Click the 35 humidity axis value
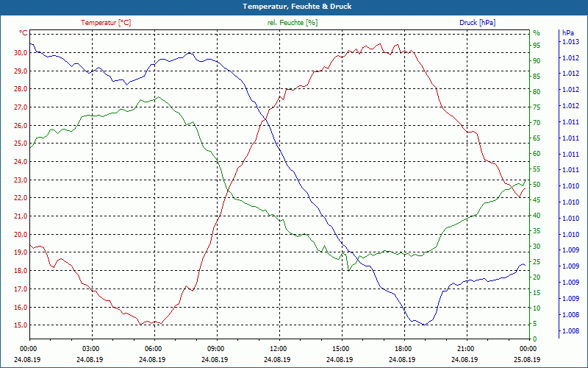The height and width of the screenshot is (368, 588). [x=537, y=231]
